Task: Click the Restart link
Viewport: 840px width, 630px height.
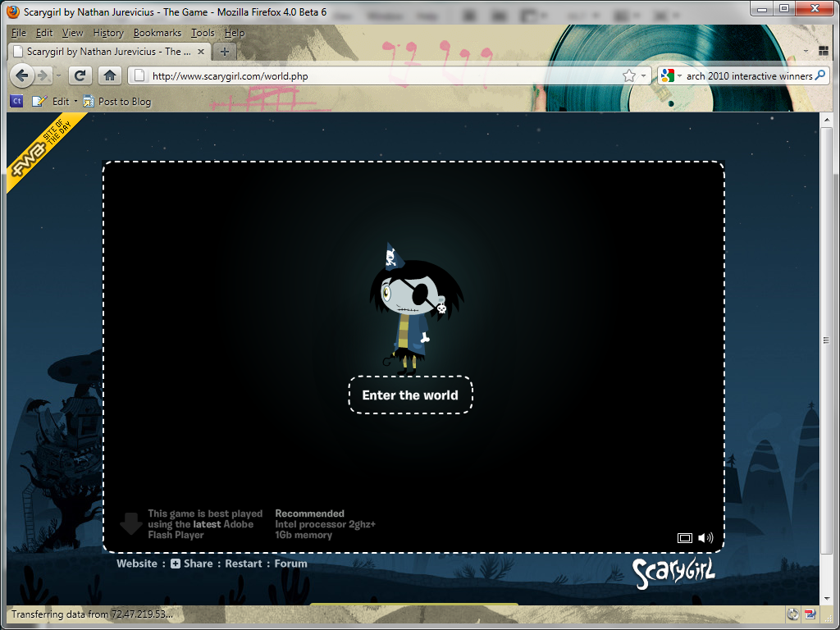Action: point(244,564)
